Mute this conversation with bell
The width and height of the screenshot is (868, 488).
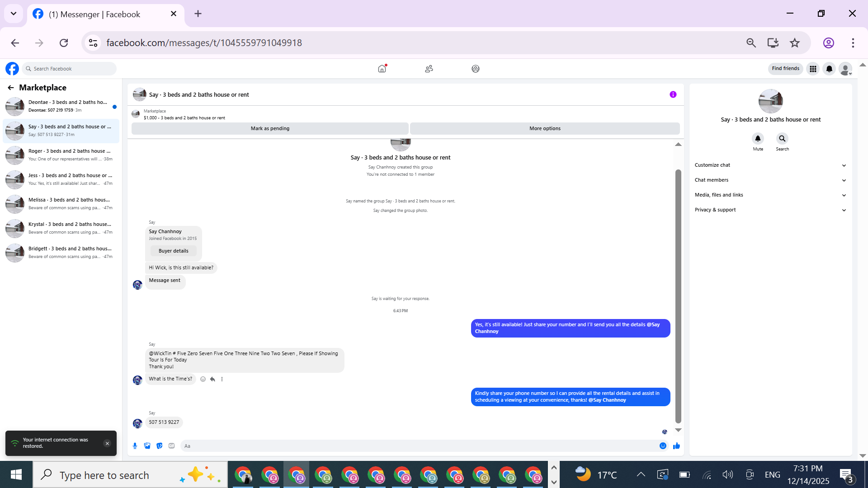758,139
